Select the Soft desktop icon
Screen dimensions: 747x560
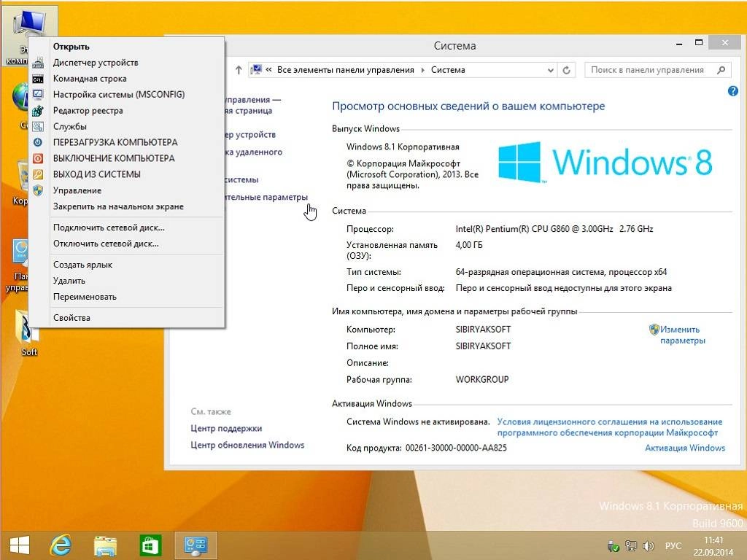tap(28, 333)
